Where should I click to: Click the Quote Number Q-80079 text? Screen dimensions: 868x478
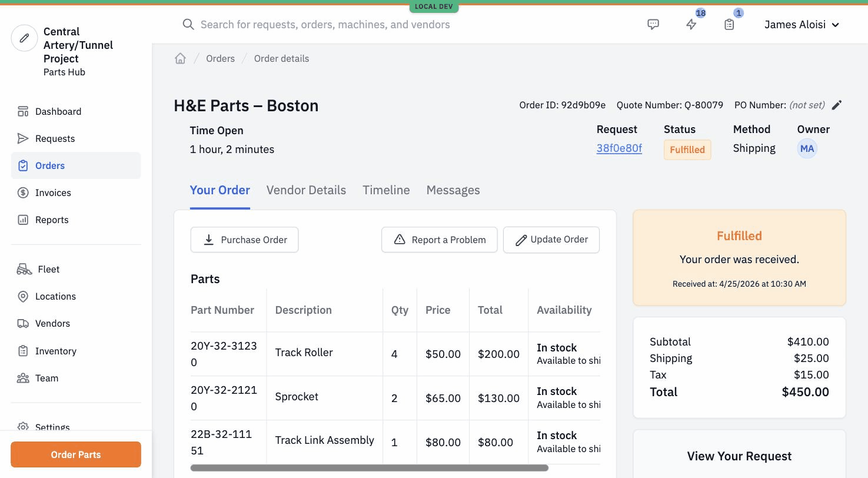[670, 105]
